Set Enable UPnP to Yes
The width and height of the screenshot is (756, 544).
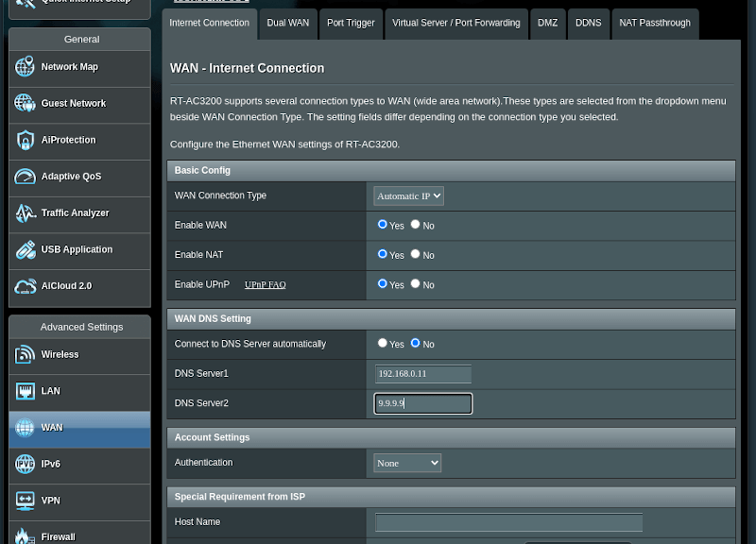click(x=383, y=283)
